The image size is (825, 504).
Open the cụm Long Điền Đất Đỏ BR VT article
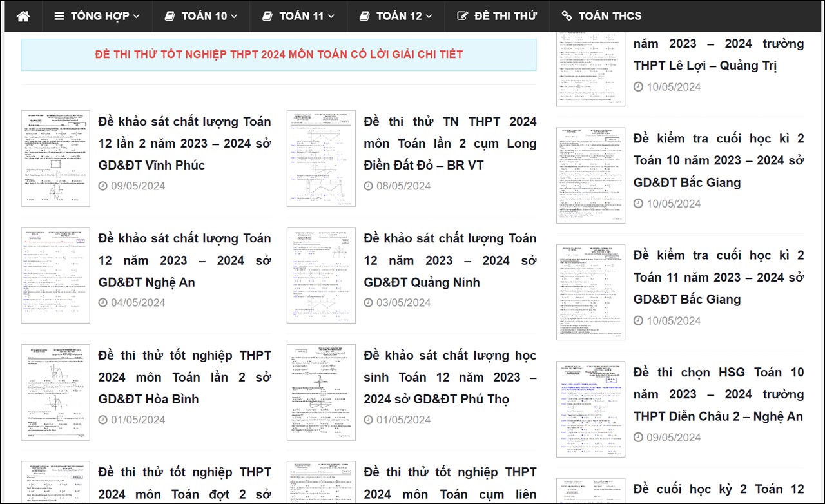(450, 143)
